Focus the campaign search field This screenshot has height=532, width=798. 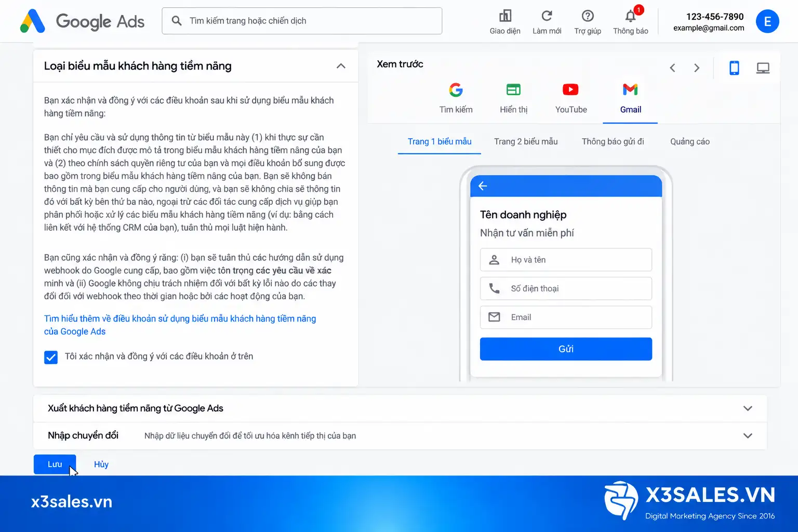pos(302,21)
